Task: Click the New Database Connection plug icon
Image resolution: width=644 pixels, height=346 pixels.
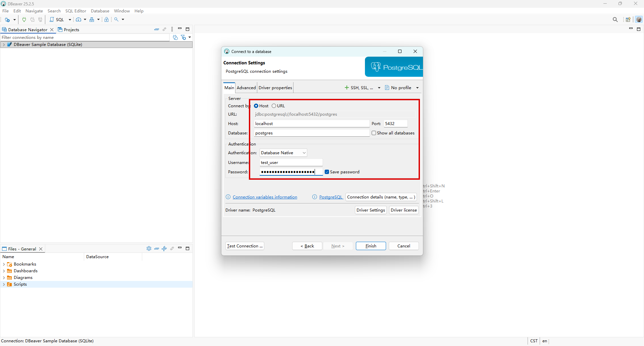Action: click(x=7, y=19)
